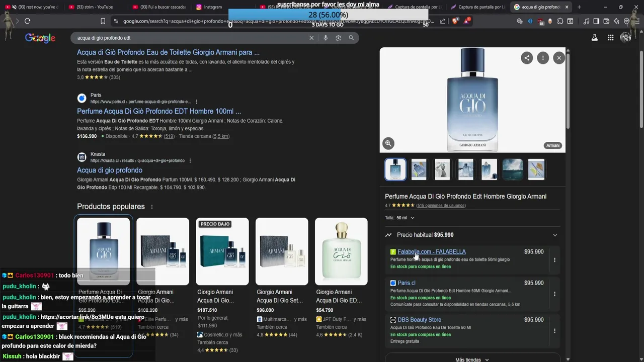Open the Brave Shields lion icon
This screenshot has height=362, width=644.
[x=455, y=21]
